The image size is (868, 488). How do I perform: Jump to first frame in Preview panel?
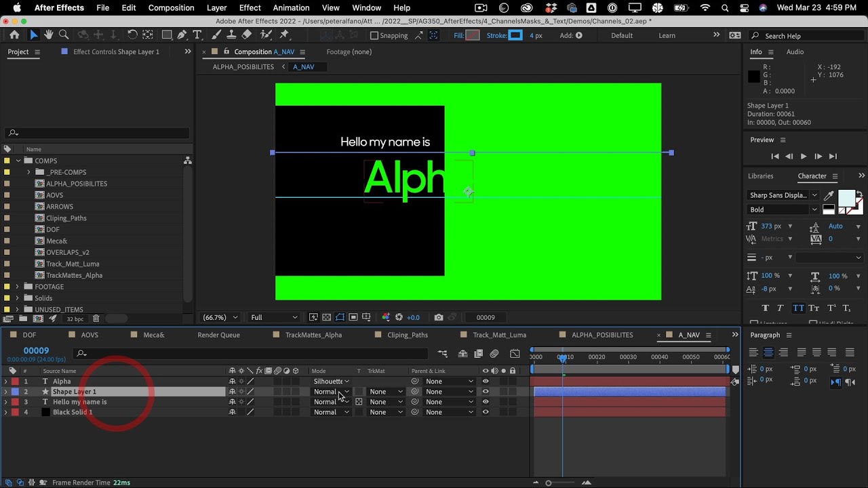click(775, 157)
